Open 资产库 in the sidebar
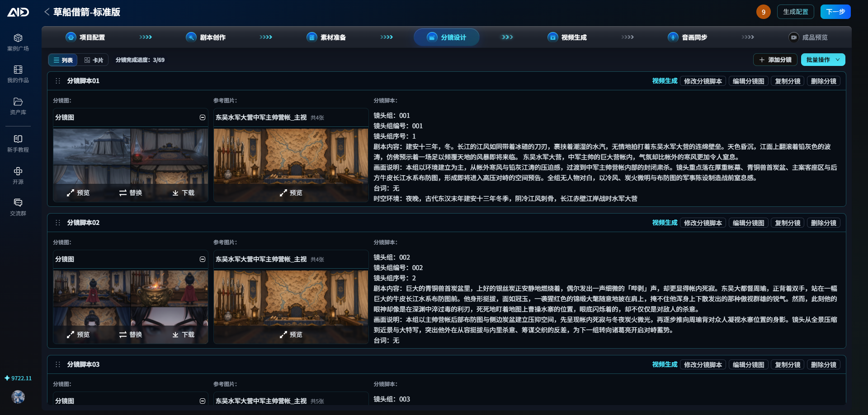 pyautogui.click(x=18, y=106)
